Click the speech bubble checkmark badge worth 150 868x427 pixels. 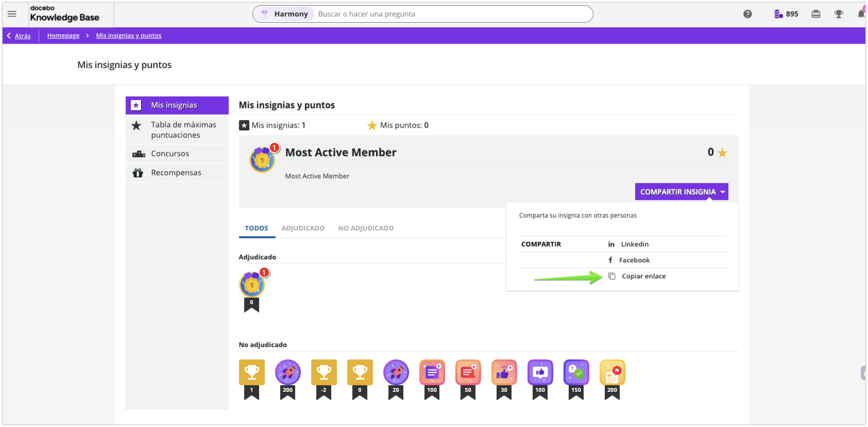point(576,372)
